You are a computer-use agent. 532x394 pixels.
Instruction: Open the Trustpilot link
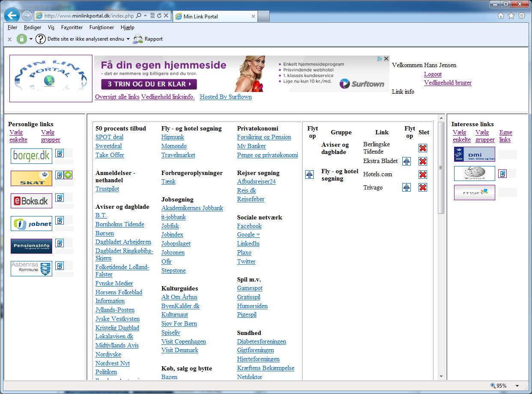107,189
